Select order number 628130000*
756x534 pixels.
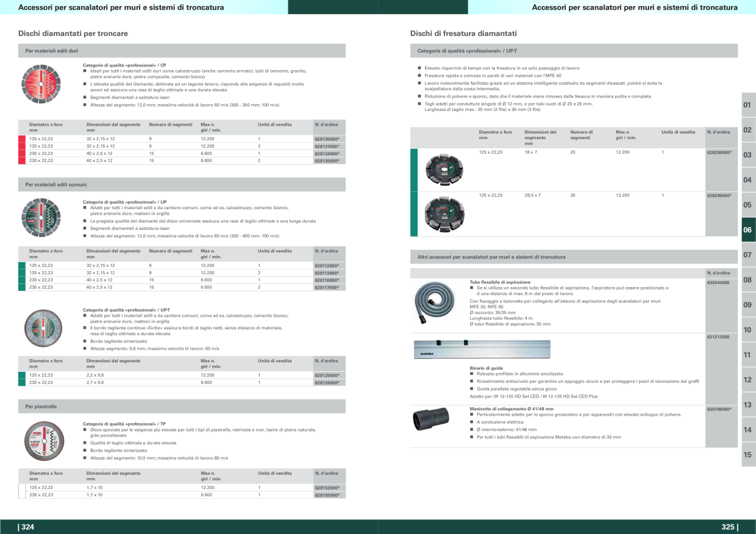(x=327, y=139)
